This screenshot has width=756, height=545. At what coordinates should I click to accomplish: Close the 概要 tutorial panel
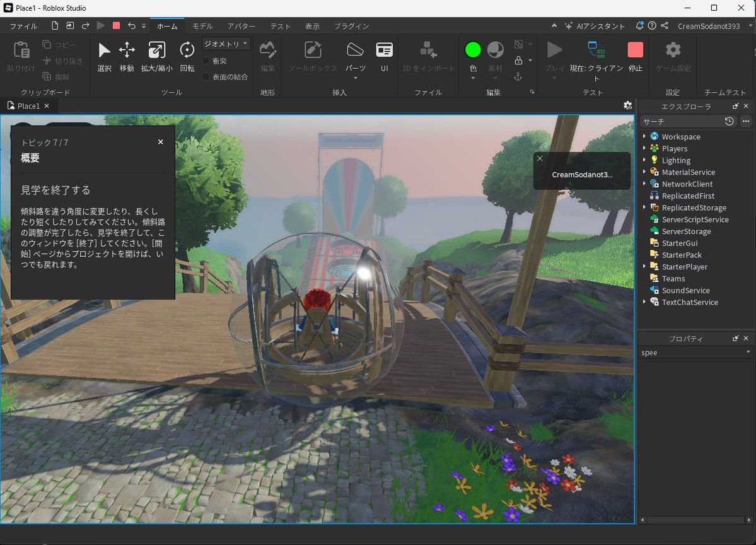161,142
